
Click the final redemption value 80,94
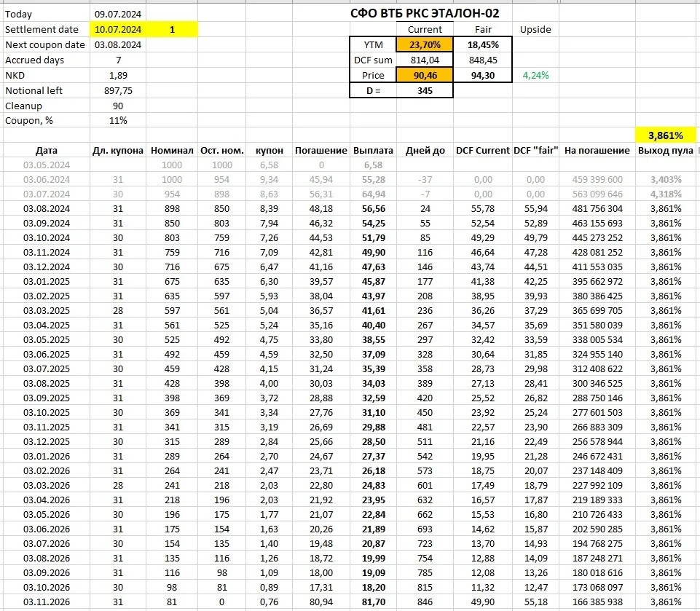pos(321,602)
